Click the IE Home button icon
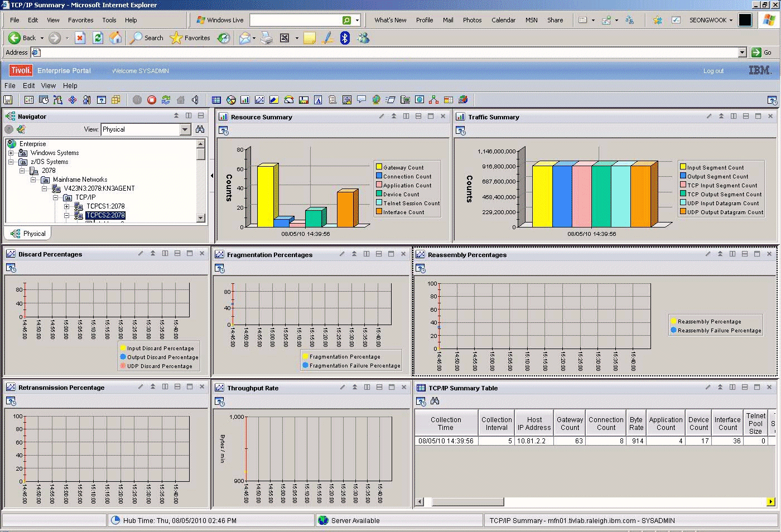This screenshot has width=781, height=532. pyautogui.click(x=115, y=38)
